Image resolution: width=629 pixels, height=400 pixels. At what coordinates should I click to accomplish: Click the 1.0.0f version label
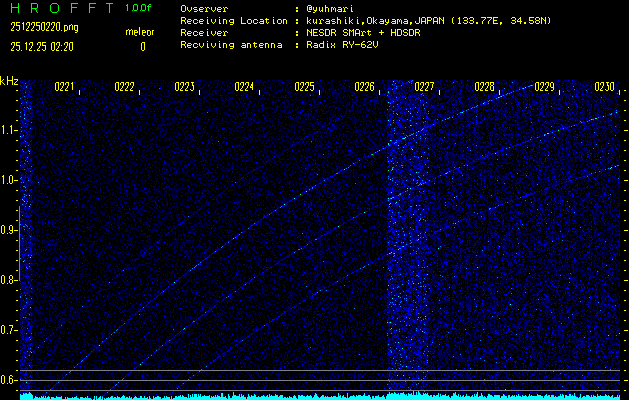[139, 8]
